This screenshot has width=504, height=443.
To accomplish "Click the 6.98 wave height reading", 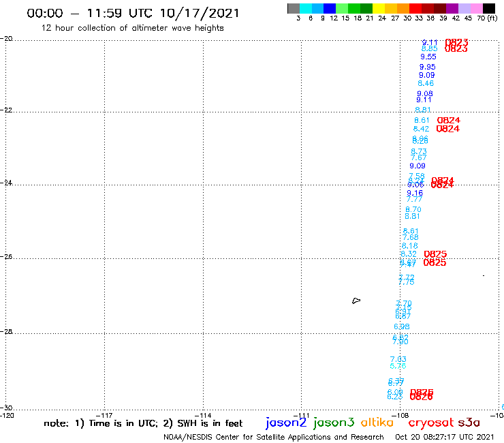I will click(x=402, y=326).
